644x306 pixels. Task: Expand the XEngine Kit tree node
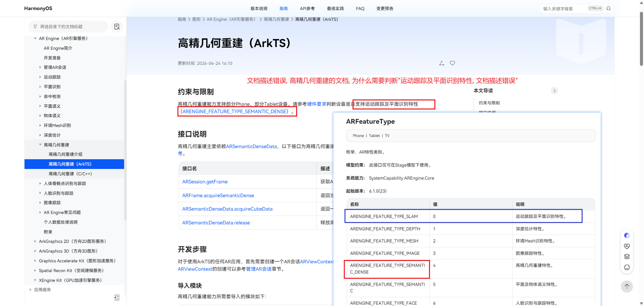35,280
